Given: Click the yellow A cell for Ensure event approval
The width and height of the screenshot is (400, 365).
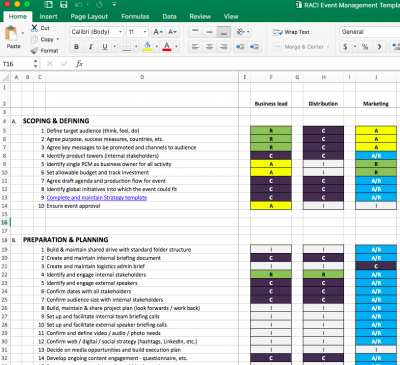Looking at the screenshot, I should tap(271, 206).
